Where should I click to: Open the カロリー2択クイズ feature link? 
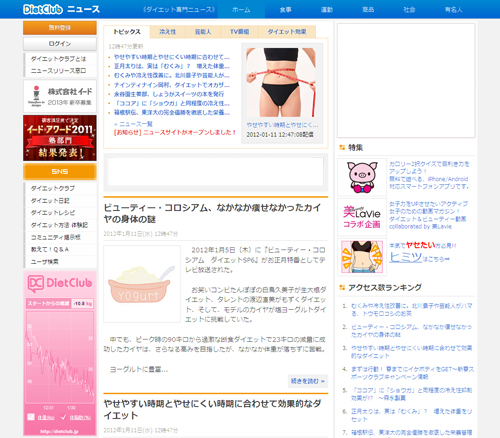(x=429, y=175)
